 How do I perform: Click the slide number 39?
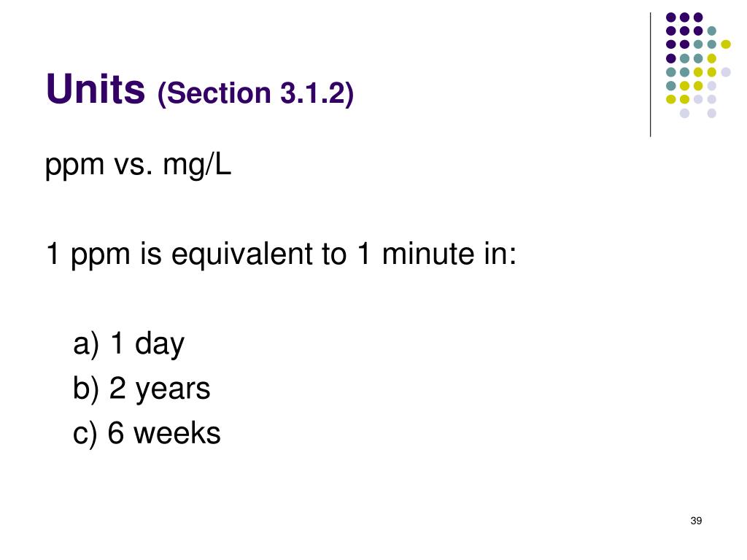point(695,520)
